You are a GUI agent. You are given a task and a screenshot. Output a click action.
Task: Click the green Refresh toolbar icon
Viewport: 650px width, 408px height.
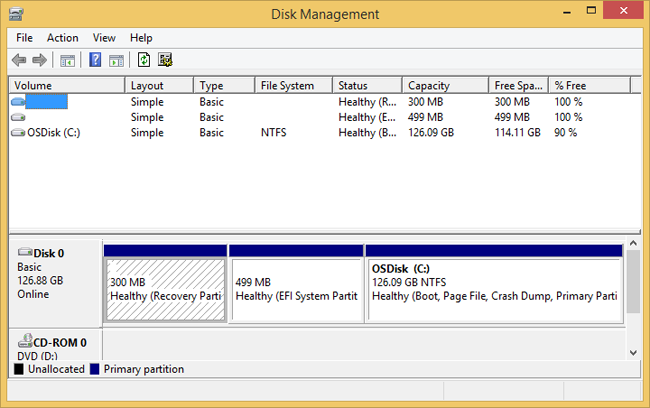144,60
